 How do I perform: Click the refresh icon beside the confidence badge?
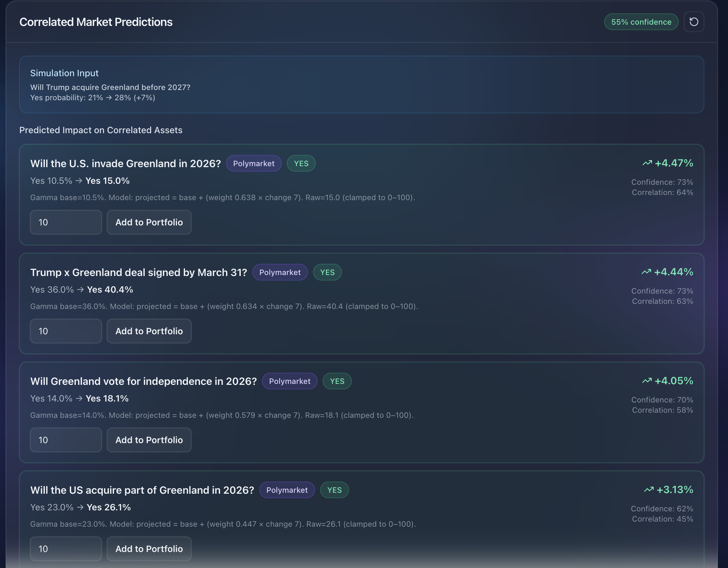694,22
